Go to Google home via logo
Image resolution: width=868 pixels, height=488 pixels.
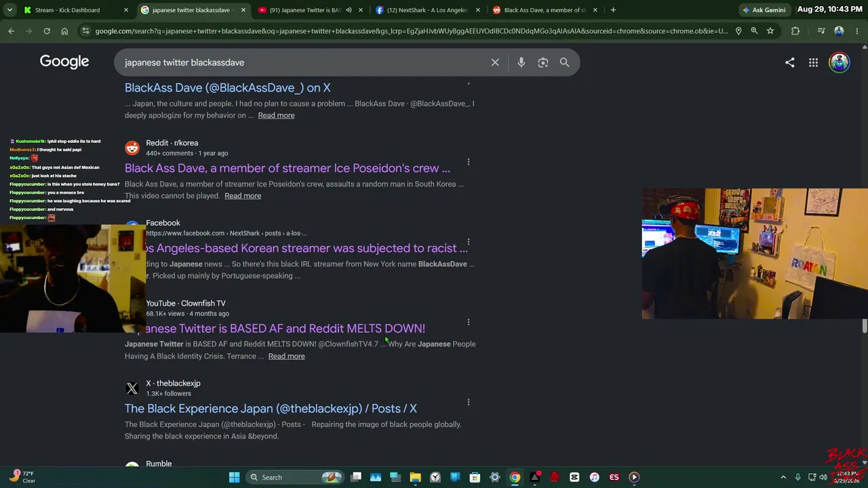(64, 62)
